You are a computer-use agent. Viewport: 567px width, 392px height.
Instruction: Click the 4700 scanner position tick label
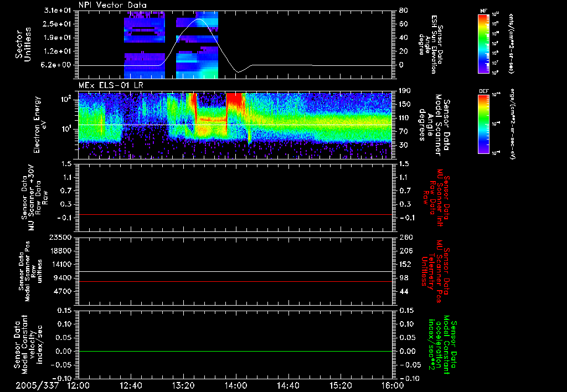pos(63,291)
